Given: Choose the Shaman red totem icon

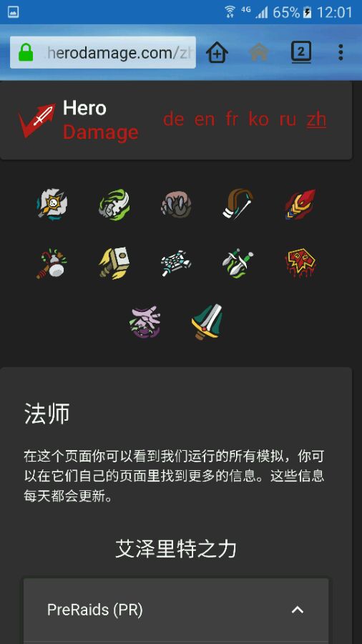Looking at the screenshot, I should (x=300, y=263).
